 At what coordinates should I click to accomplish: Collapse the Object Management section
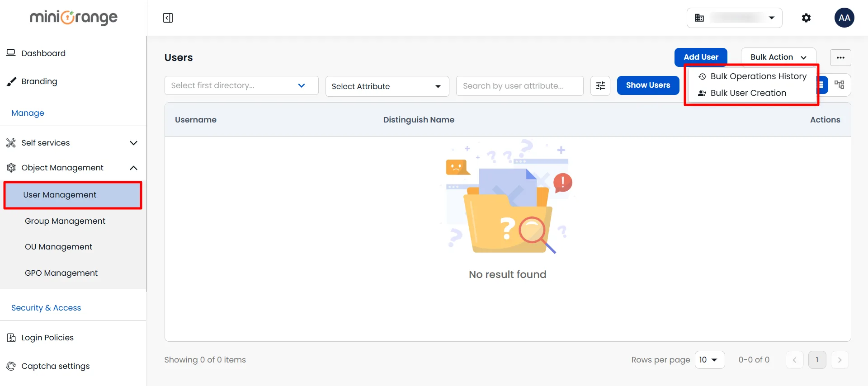pos(72,168)
